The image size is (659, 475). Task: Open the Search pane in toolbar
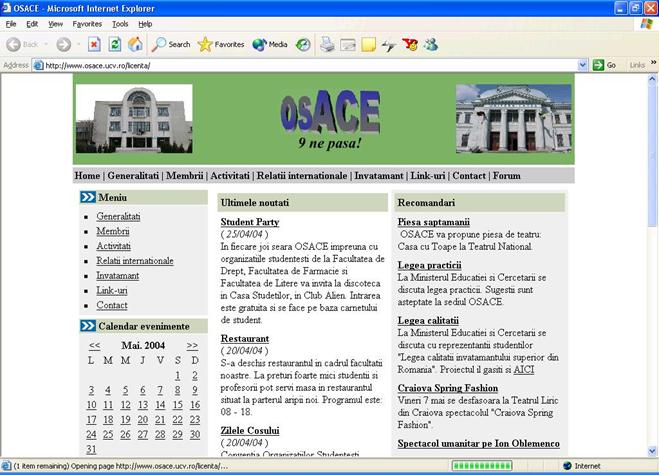pyautogui.click(x=171, y=44)
